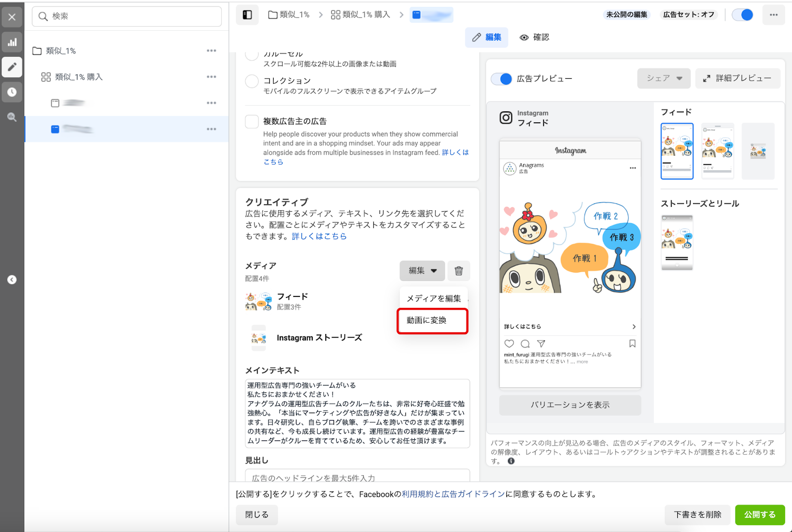
Task: Expand the シェア dropdown
Action: pyautogui.click(x=664, y=79)
